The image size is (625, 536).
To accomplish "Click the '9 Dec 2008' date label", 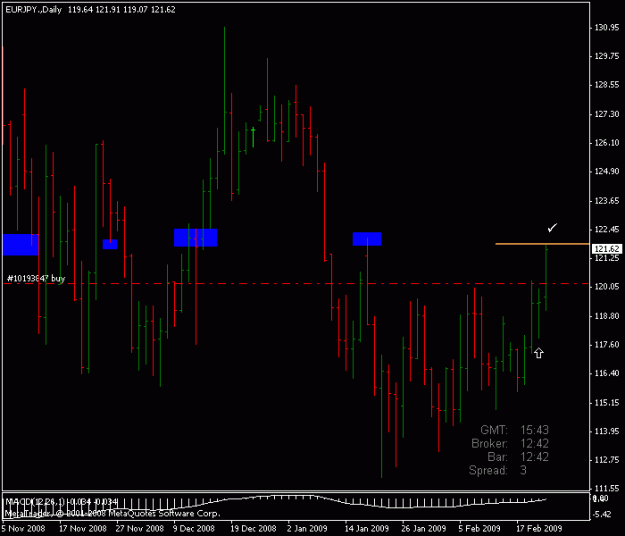I will (x=194, y=529).
